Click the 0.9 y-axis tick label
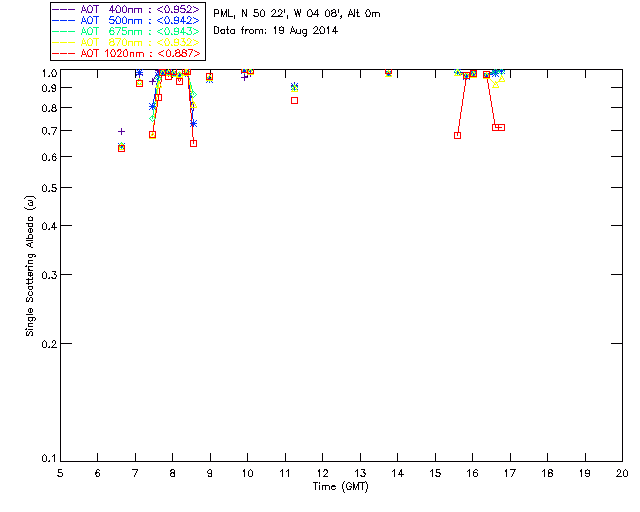Image resolution: width=640 pixels, height=512 pixels. [x=49, y=88]
